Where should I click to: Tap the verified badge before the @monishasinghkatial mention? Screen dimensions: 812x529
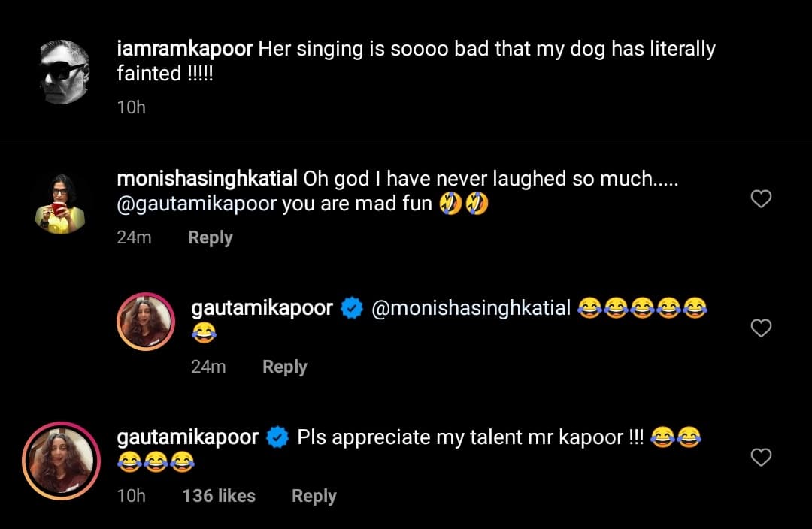point(353,308)
